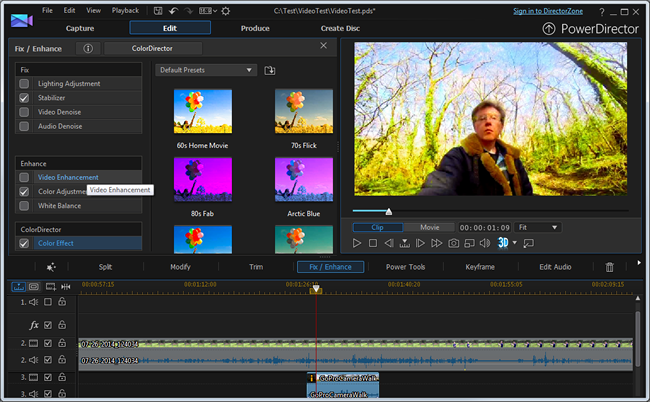Screen dimensions: 650x402
Task: Click the PowerDirector logo icon at top left
Action: [x=22, y=20]
